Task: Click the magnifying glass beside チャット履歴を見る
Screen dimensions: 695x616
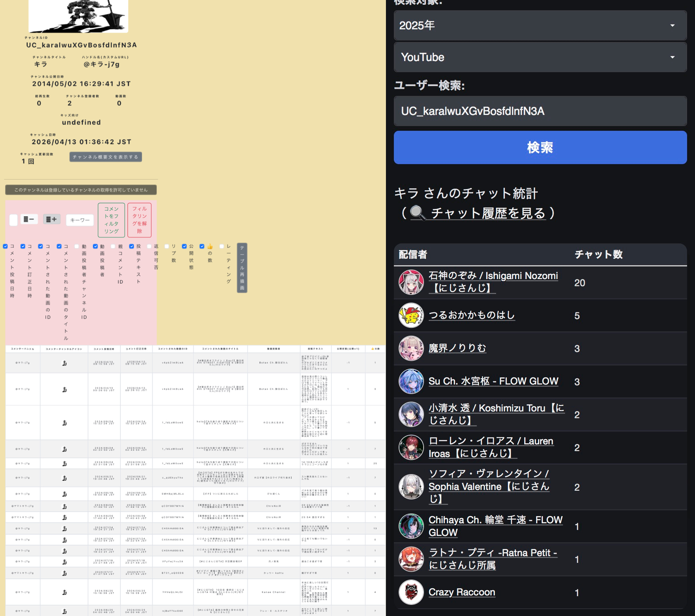Action: click(417, 213)
